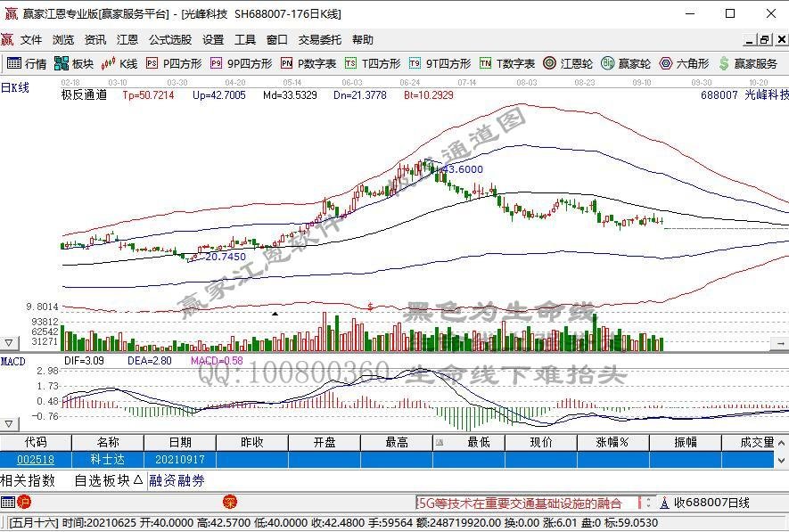
Task: Click the table scroll up arrow
Action: (782, 443)
